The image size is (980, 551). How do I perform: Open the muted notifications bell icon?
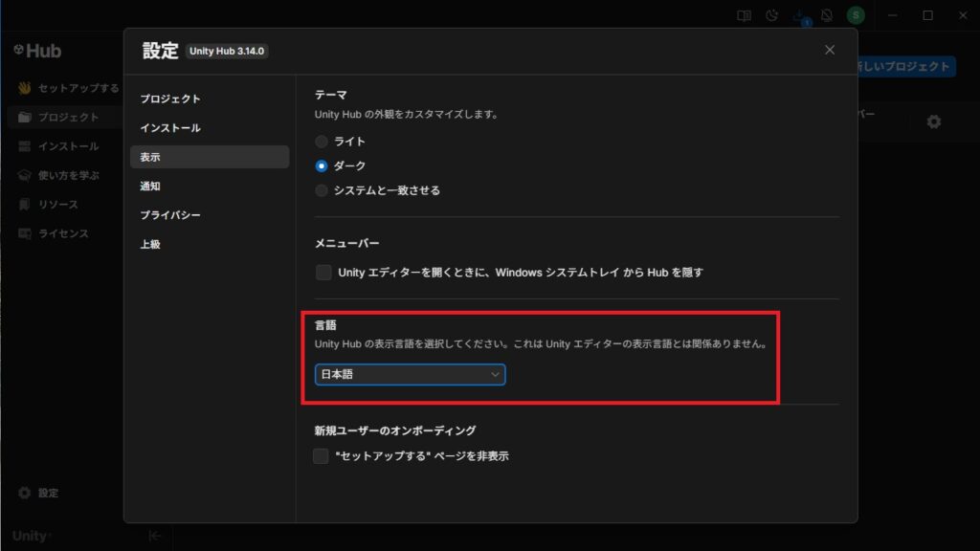[827, 15]
